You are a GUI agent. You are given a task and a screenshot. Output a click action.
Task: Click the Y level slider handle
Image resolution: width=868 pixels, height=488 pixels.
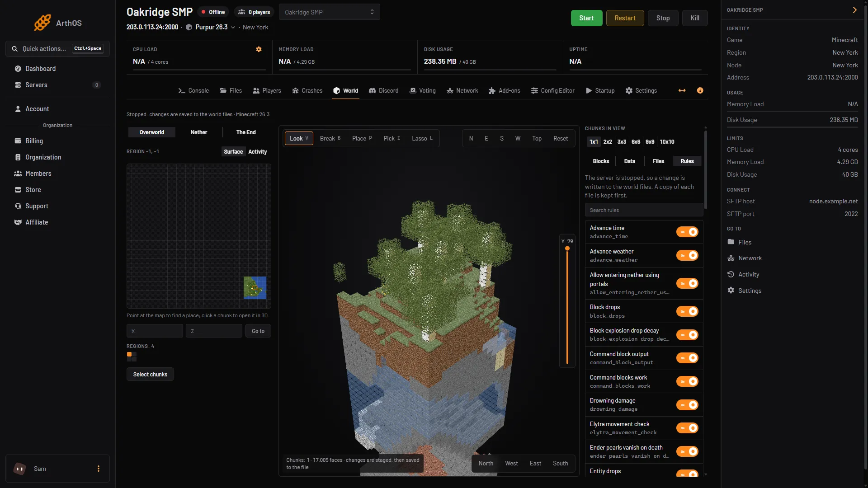tap(567, 249)
